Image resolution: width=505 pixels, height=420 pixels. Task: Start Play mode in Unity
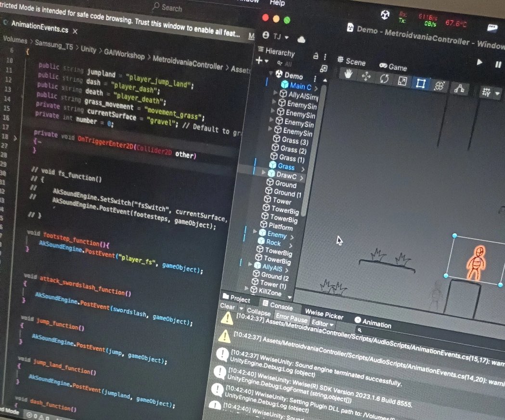[x=479, y=62]
